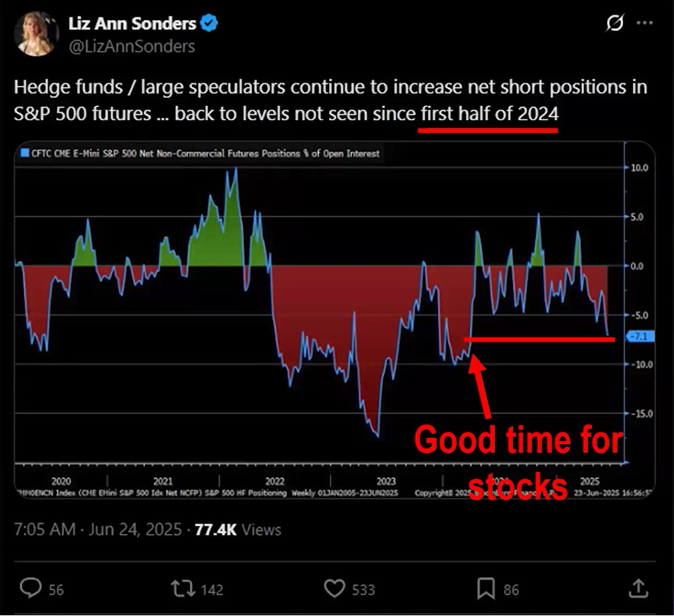Click the 7:05 AM Jun 24, 2025 timestamp
The width and height of the screenshot is (674, 616).
(98, 529)
